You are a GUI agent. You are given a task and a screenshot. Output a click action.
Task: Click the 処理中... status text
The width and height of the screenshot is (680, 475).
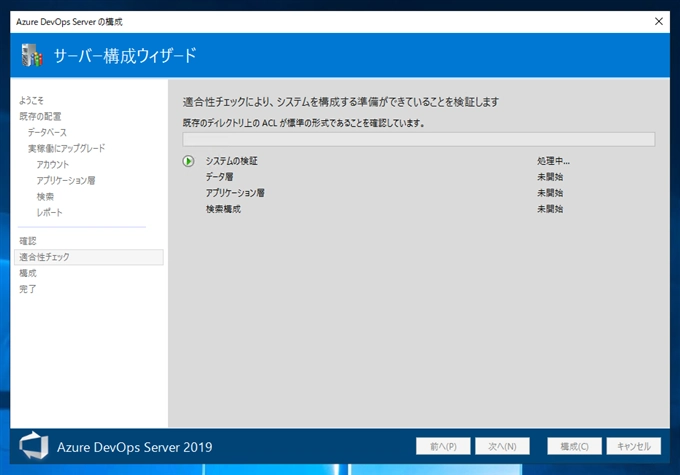(553, 161)
